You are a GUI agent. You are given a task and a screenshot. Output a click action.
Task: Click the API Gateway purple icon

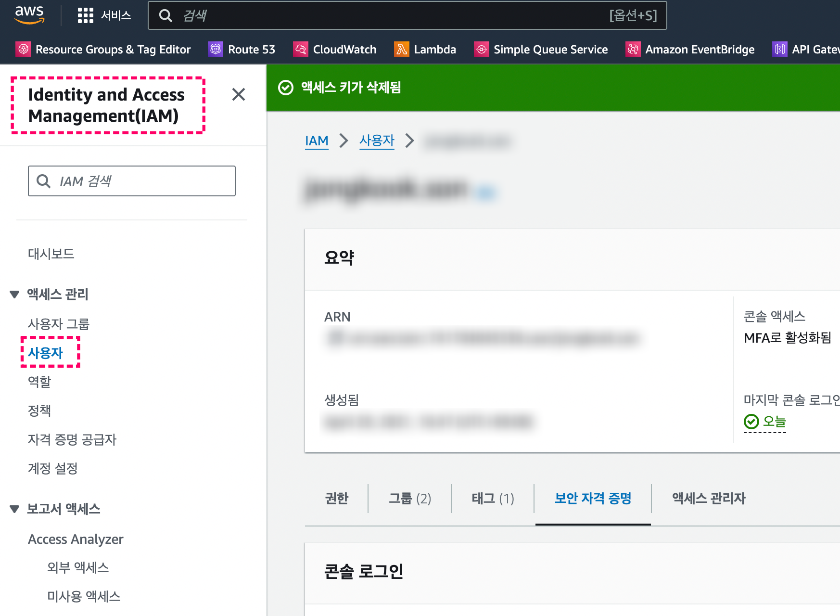(x=780, y=49)
